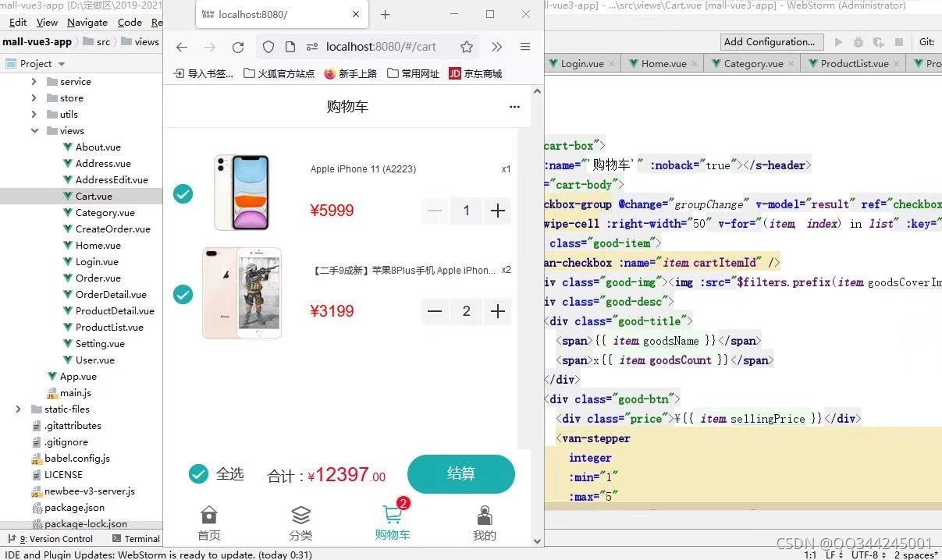
Task: Close the Home.vue editor tab
Action: (x=694, y=64)
